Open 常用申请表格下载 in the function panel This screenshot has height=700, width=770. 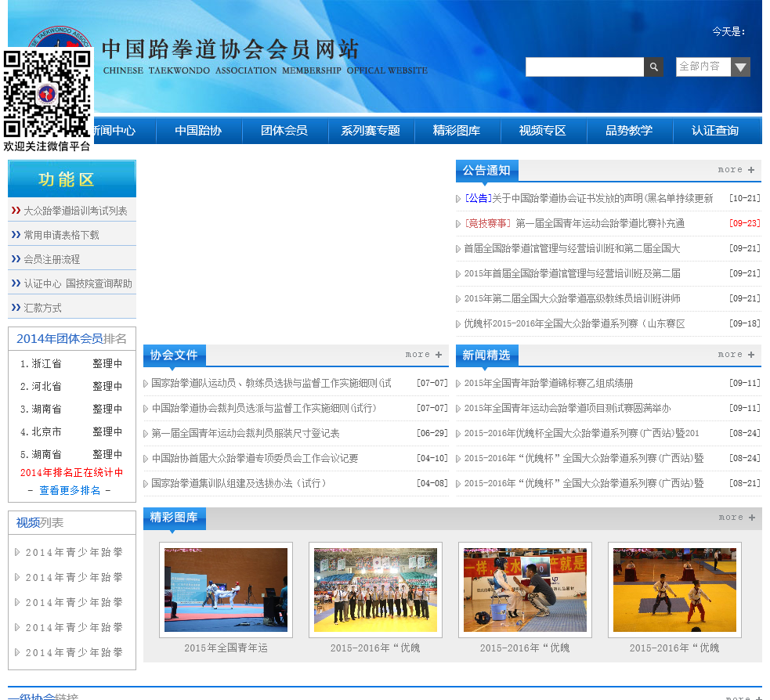(61, 235)
